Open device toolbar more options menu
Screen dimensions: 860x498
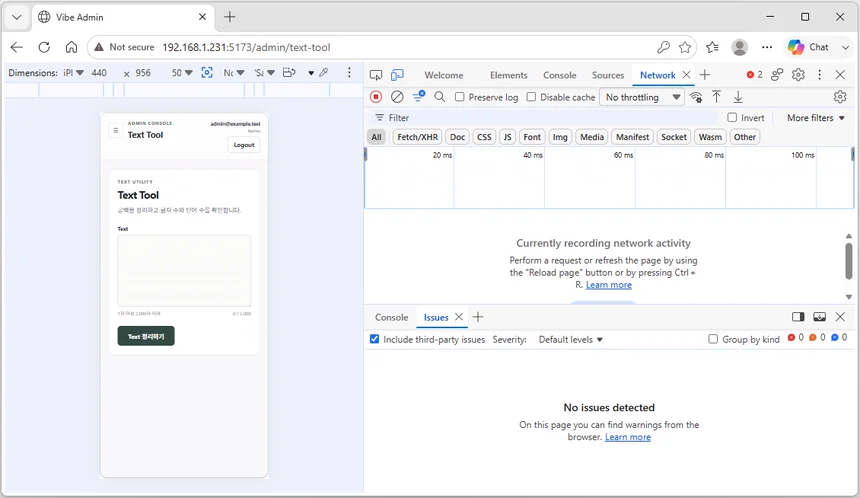click(349, 72)
